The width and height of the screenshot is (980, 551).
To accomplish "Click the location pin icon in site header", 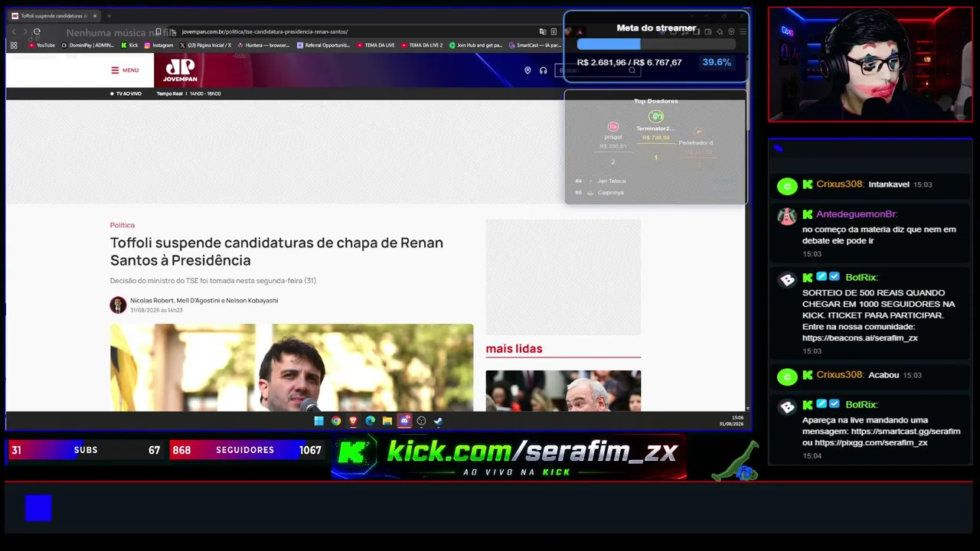I will pyautogui.click(x=528, y=70).
